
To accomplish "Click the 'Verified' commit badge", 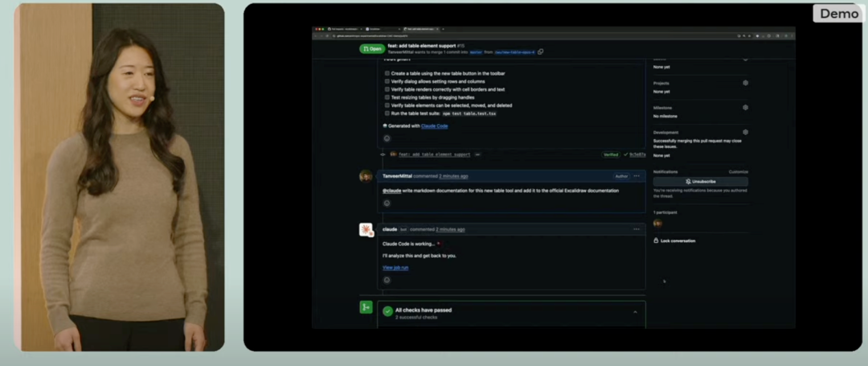I will tap(611, 154).
